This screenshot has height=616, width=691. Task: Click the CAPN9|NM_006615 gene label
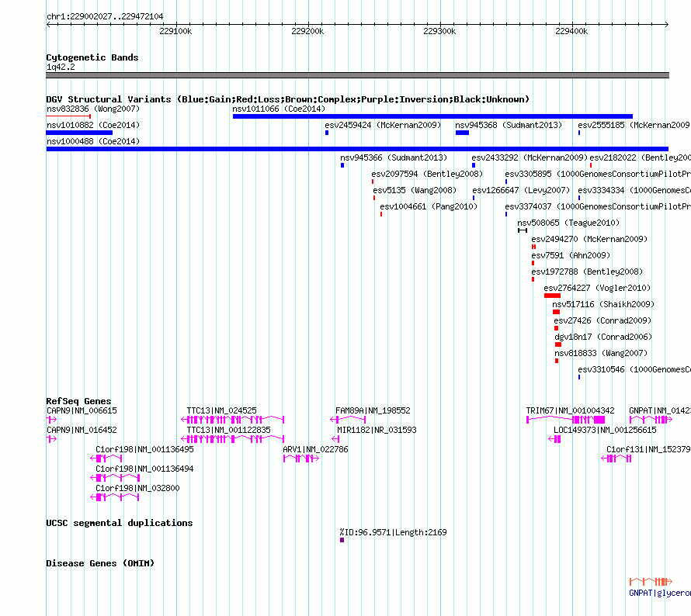82,410
